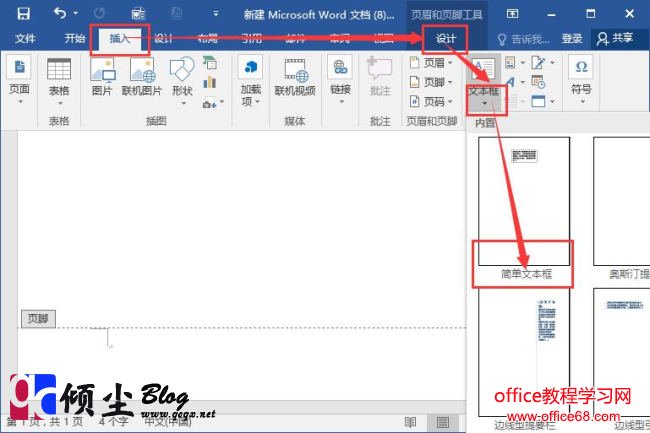Click the Redo icon in title bar
The image size is (650, 433).
coord(99,14)
